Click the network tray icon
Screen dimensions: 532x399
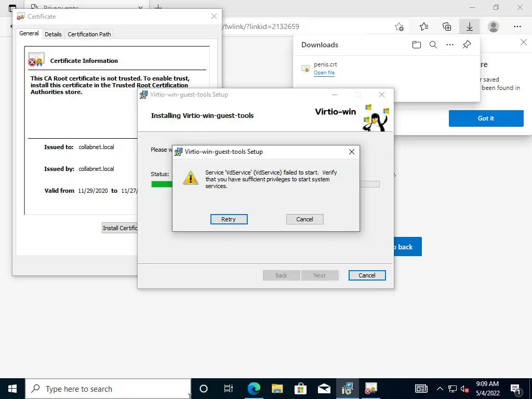click(x=453, y=389)
